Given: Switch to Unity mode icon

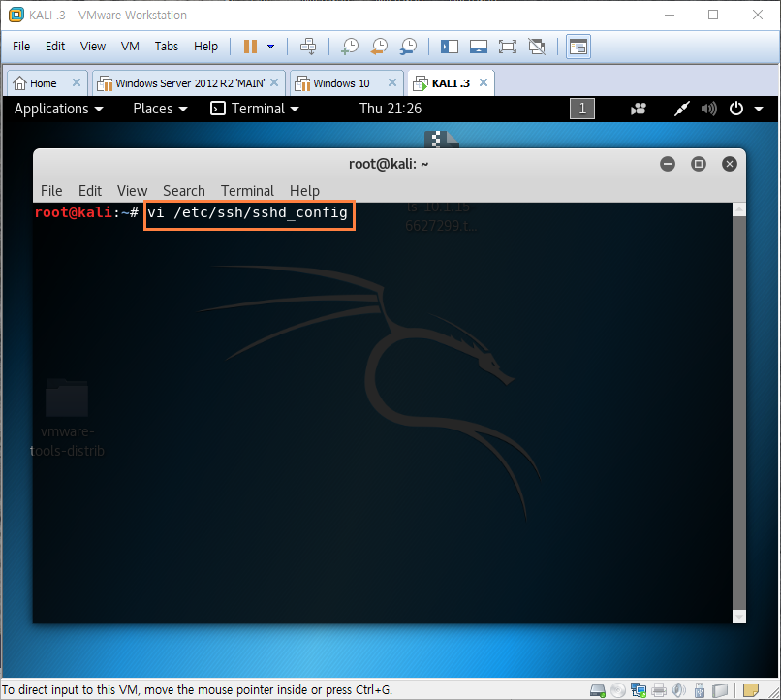Looking at the screenshot, I should (537, 47).
